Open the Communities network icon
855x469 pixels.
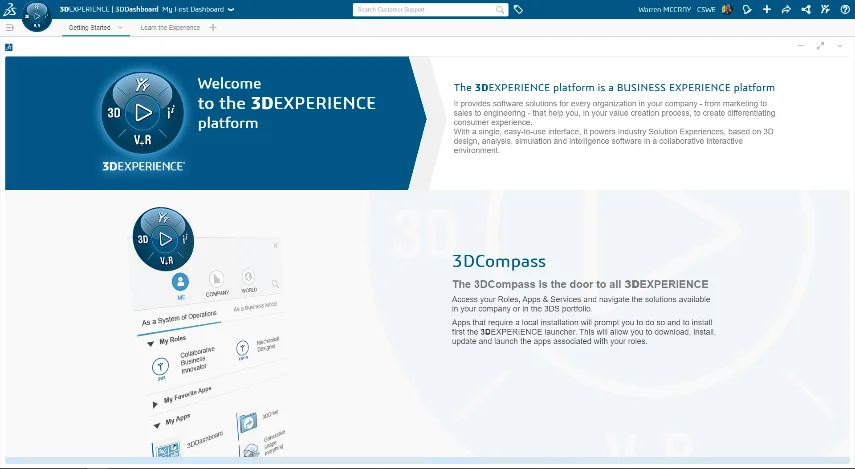point(806,10)
